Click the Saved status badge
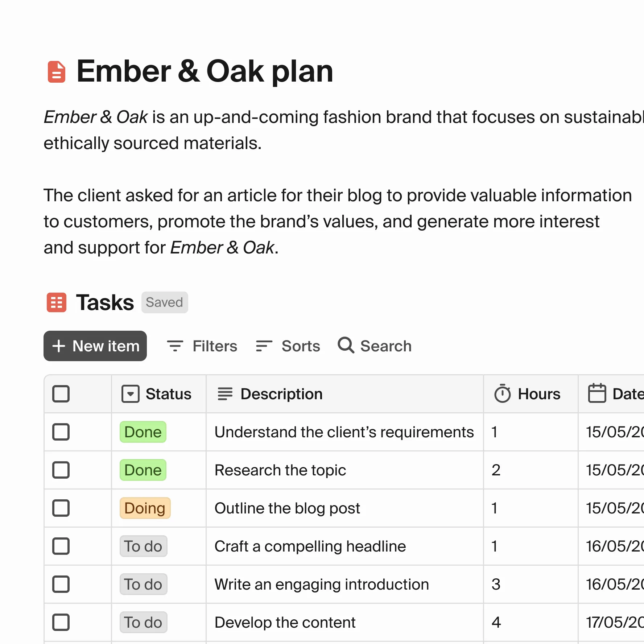The image size is (644, 644). [x=164, y=302]
